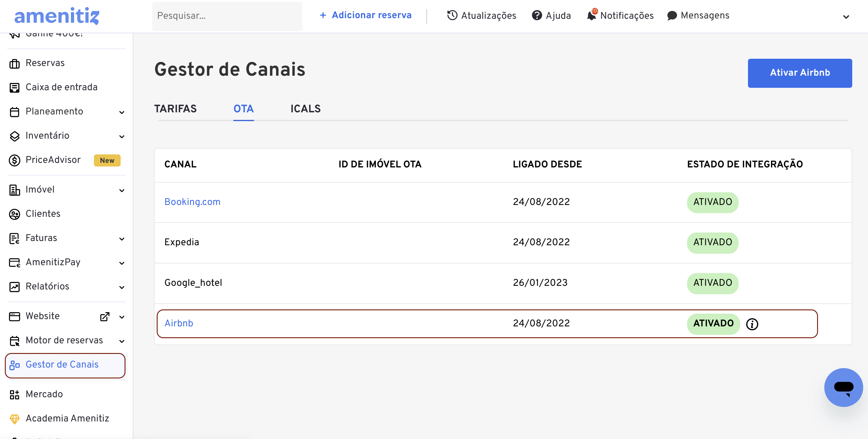
Task: Open the Booking.com channel link
Action: pos(192,202)
